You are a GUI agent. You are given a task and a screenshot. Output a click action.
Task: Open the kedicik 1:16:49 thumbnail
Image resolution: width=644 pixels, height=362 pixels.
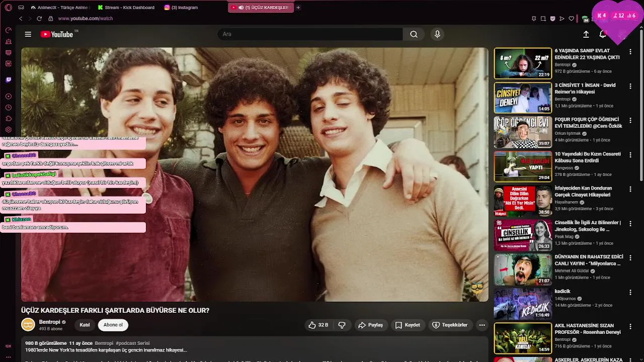click(x=523, y=304)
